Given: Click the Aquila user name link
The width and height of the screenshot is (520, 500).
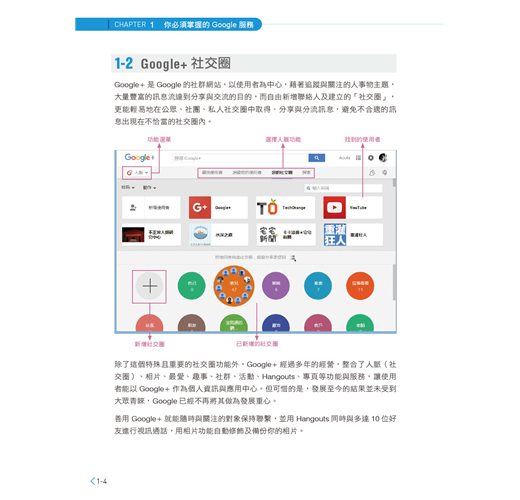Looking at the screenshot, I should 344,158.
